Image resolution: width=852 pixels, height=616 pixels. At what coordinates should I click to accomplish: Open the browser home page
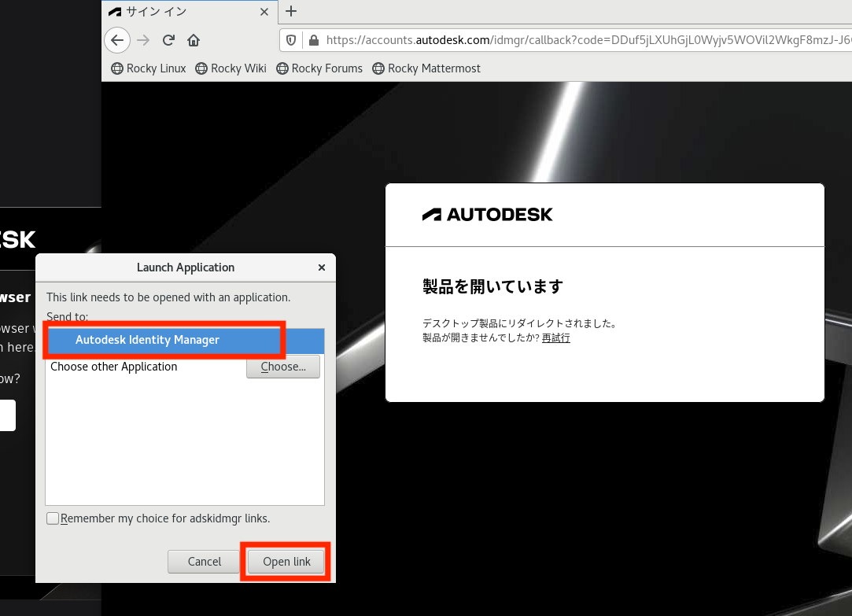pos(193,40)
